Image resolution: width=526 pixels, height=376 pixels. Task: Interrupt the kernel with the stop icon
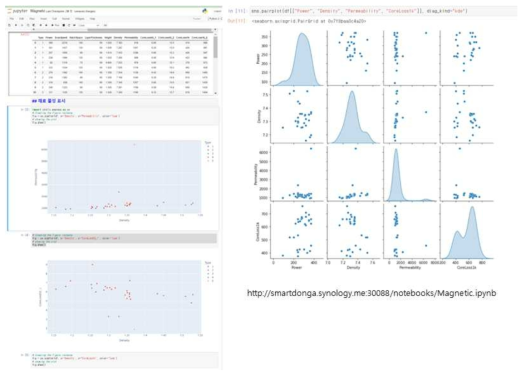pos(64,25)
